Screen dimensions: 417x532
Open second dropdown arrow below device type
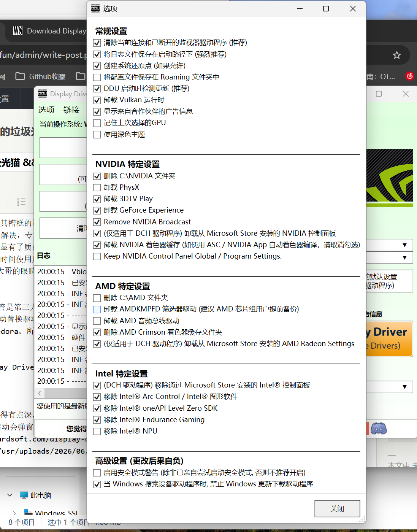click(x=404, y=257)
